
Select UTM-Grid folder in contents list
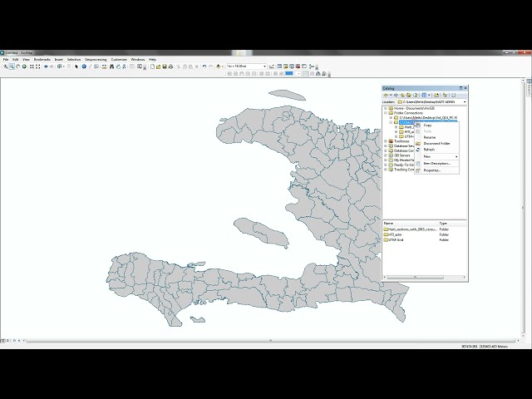click(x=396, y=240)
